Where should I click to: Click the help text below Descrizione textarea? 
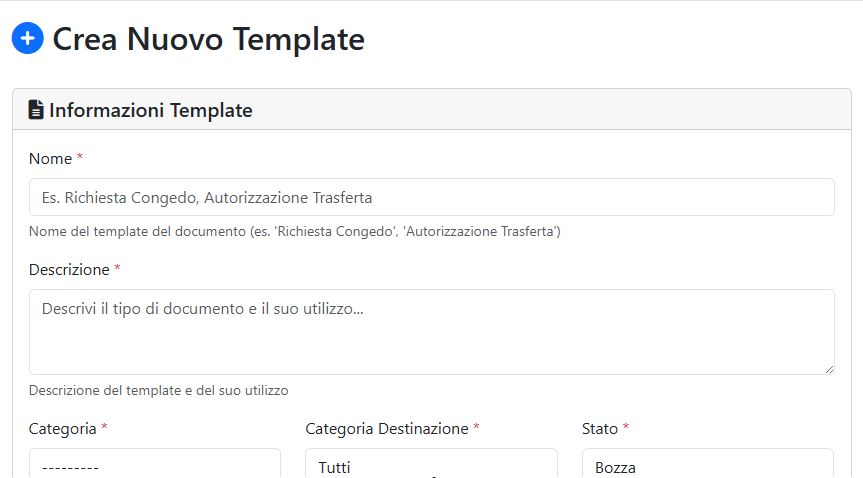158,391
